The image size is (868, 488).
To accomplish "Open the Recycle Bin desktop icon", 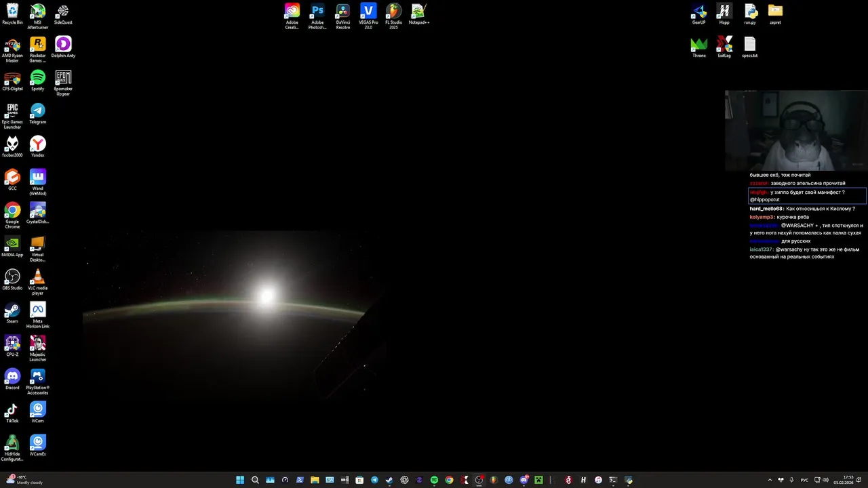I will click(12, 14).
